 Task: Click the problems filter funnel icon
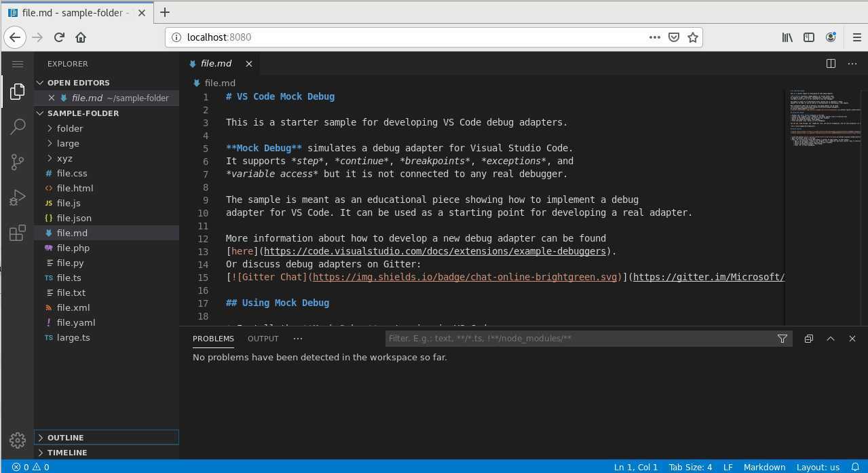(x=782, y=339)
